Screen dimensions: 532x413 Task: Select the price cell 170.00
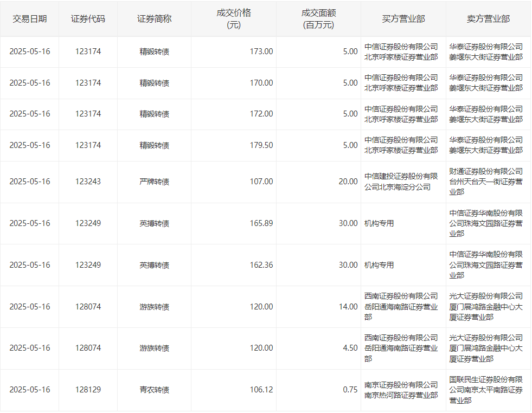click(261, 83)
